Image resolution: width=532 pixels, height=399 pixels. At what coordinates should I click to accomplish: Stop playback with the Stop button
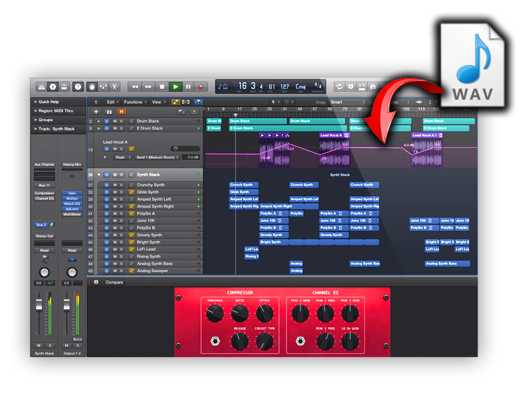[x=162, y=87]
